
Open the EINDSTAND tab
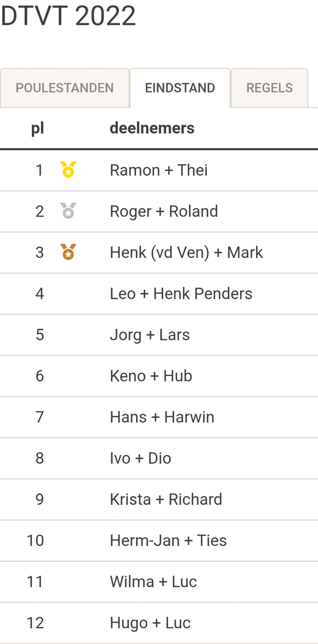click(180, 88)
